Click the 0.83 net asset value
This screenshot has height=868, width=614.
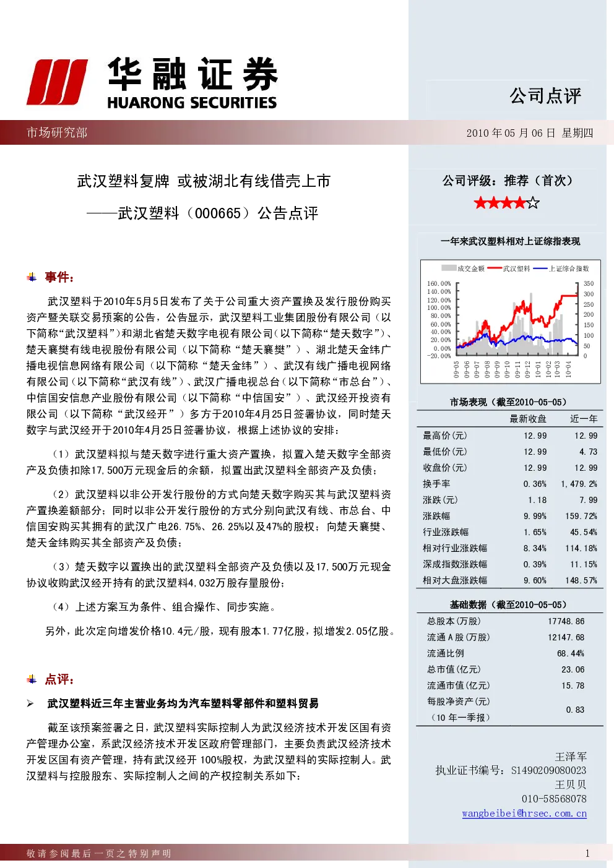coord(575,710)
